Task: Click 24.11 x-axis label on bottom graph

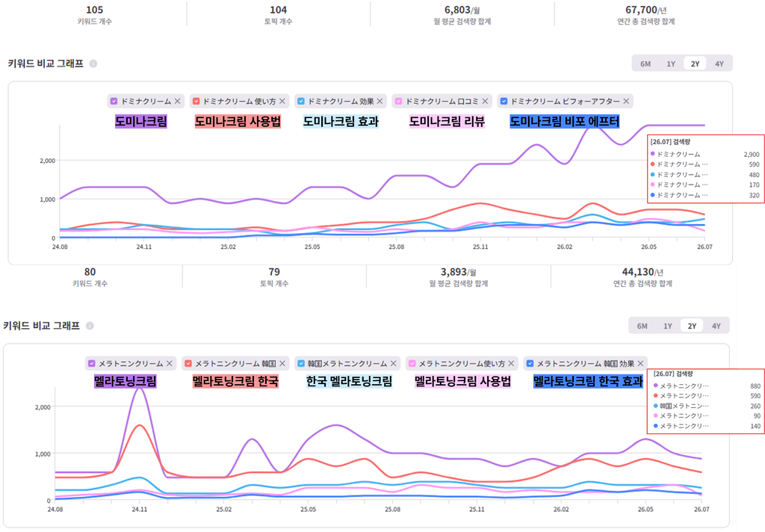Action: coord(140,509)
